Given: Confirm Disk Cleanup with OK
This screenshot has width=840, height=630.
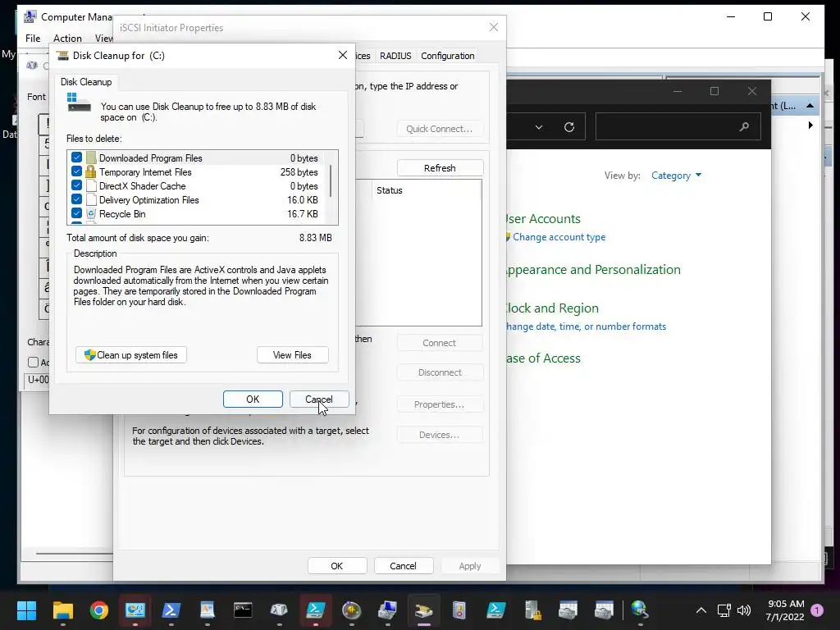Looking at the screenshot, I should point(253,399).
